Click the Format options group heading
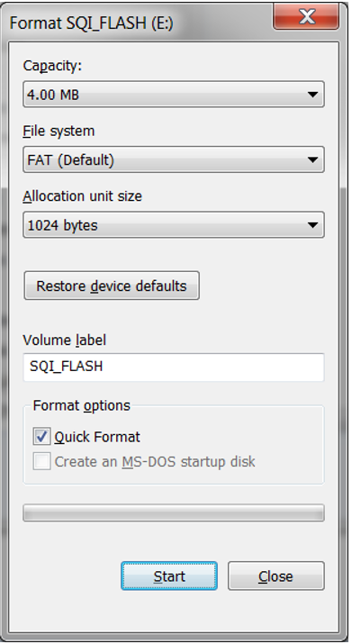 81,405
